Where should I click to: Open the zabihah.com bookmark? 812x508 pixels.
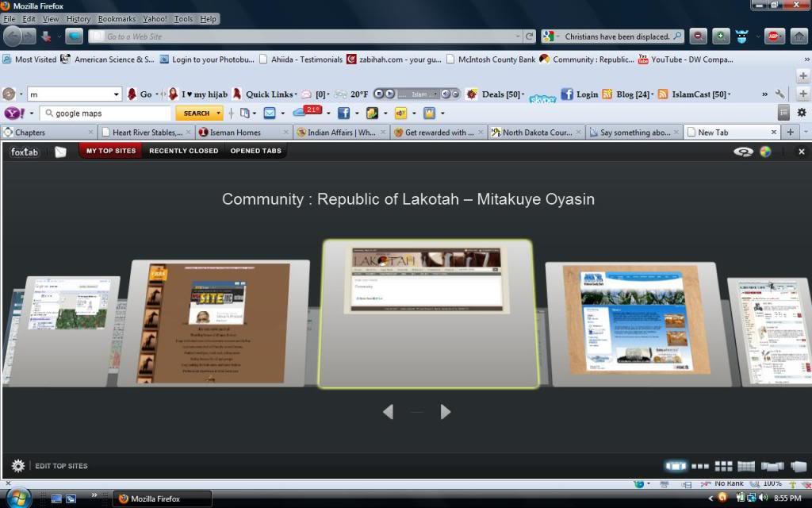[394, 59]
